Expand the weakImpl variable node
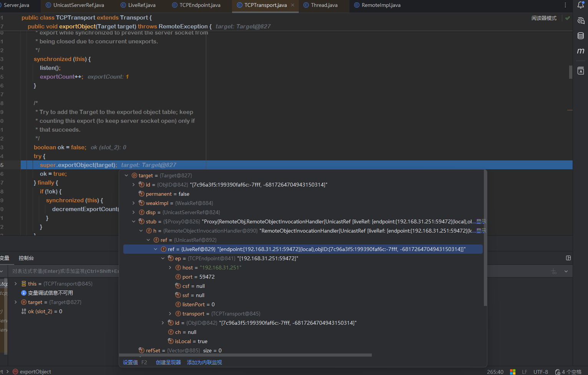 (134, 203)
